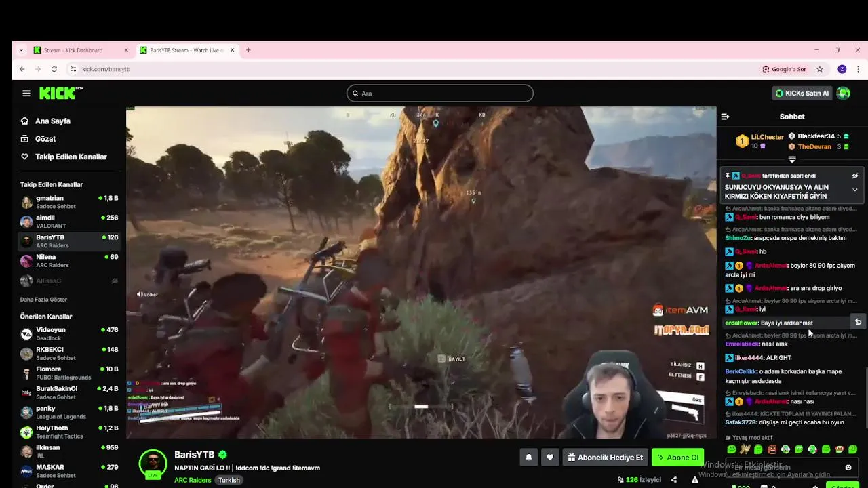Click Daha Fazla Göster link
868x488 pixels.
[43, 300]
